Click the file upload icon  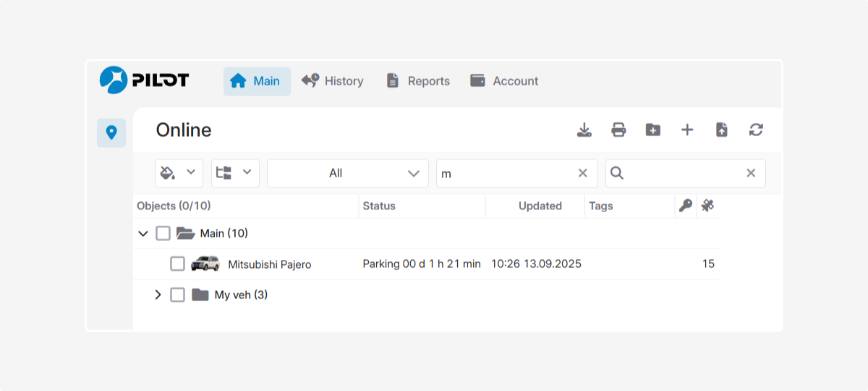point(721,130)
